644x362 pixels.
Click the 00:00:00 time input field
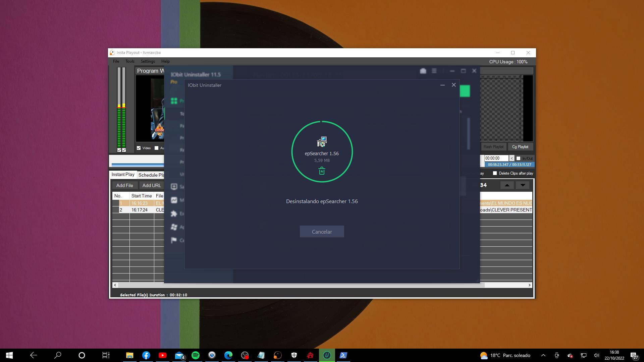click(x=496, y=158)
